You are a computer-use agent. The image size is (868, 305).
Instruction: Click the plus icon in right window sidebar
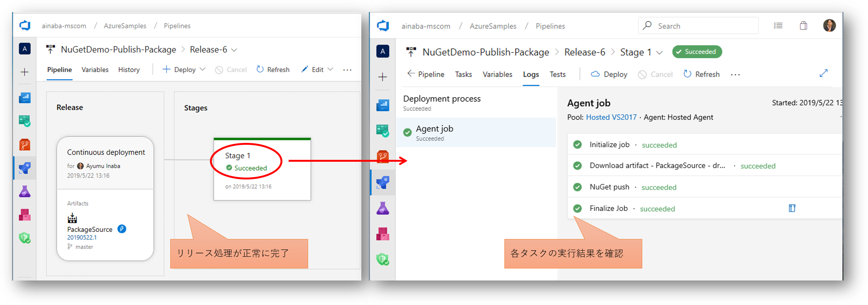383,77
